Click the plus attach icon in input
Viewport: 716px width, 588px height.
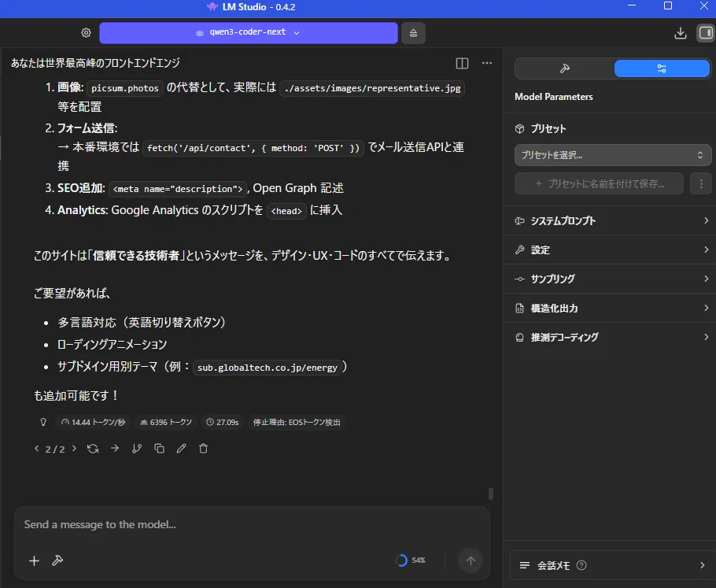[x=34, y=560]
